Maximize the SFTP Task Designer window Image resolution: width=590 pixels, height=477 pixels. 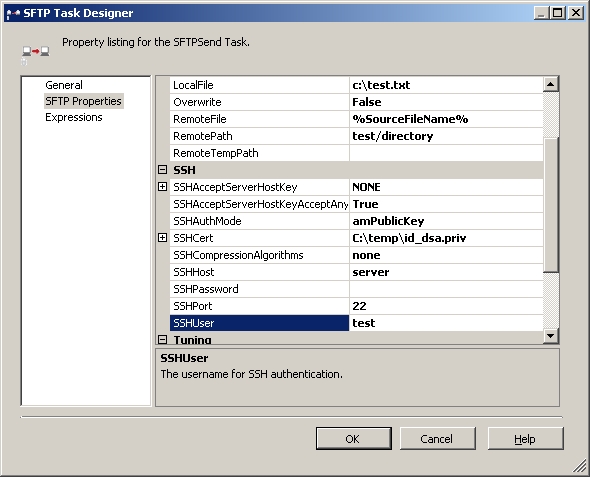click(x=557, y=13)
